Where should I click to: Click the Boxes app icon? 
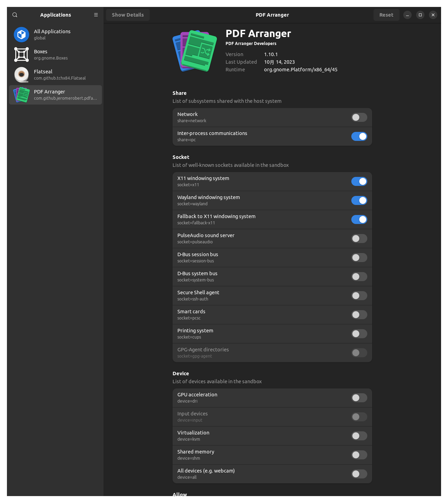coord(21,55)
